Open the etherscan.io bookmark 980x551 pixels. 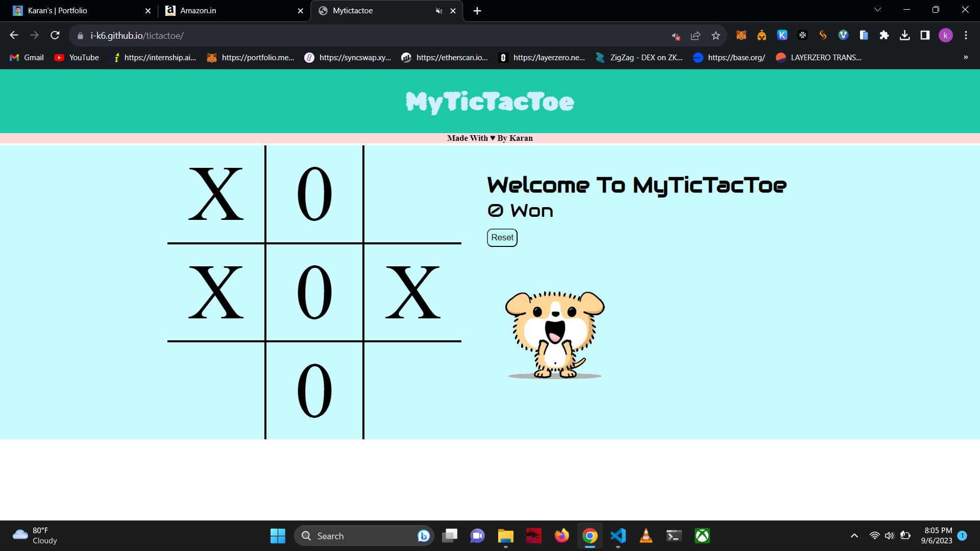click(x=445, y=58)
